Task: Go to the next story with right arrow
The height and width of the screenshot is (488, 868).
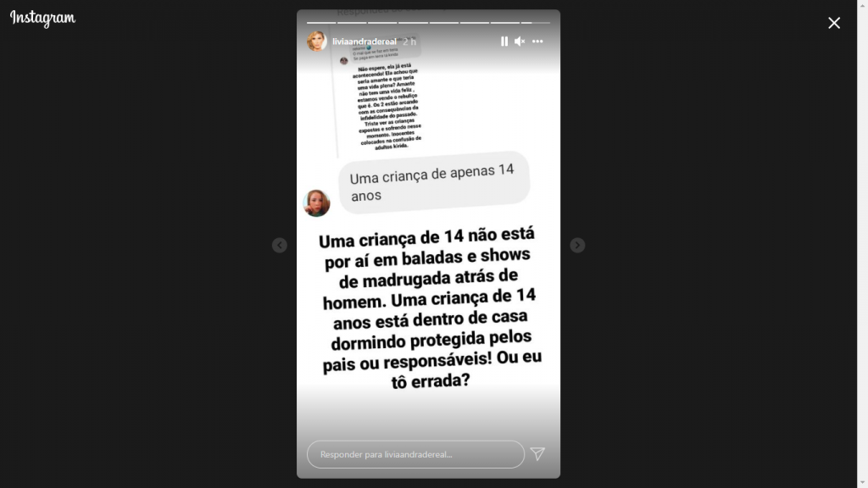Action: 577,245
